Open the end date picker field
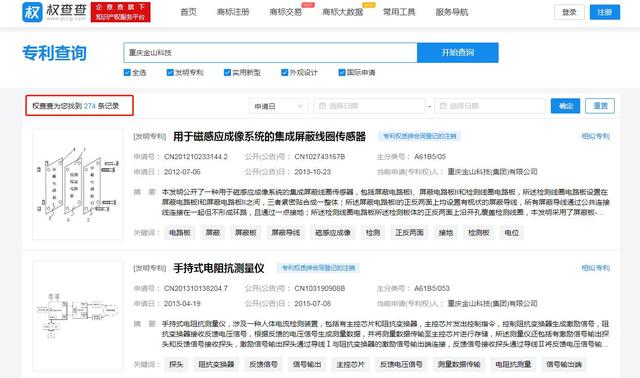This screenshot has height=378, width=640. 490,106
